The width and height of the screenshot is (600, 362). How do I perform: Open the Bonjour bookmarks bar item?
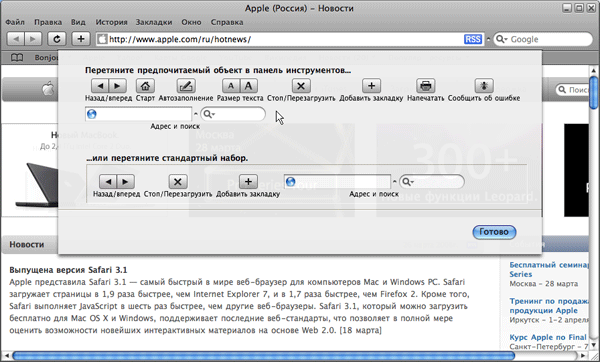(x=46, y=58)
